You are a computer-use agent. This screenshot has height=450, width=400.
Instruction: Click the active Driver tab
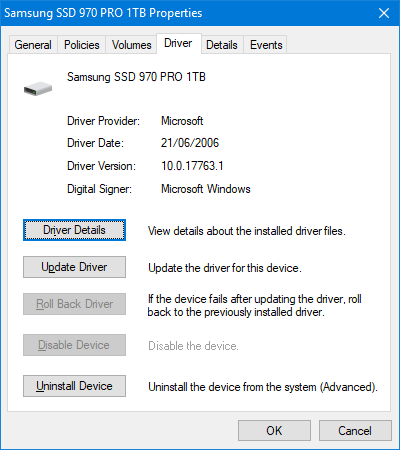click(178, 43)
